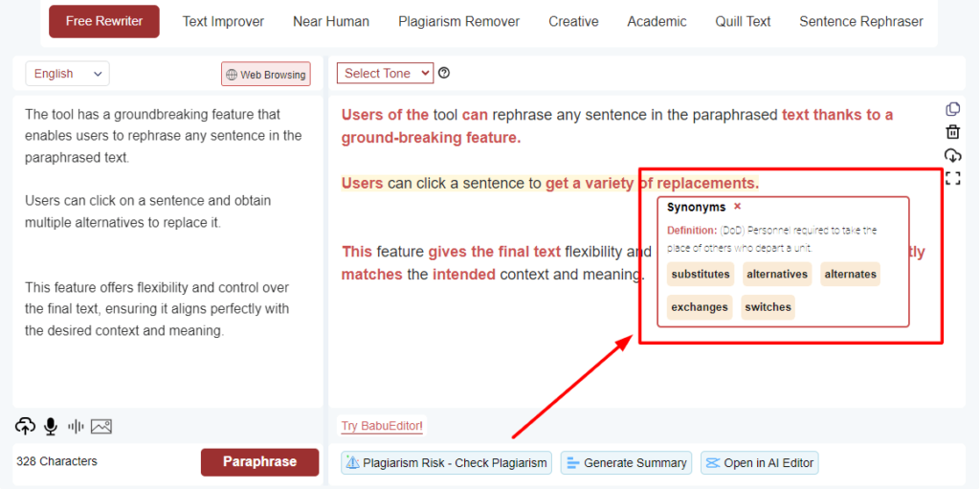Copy the paraphrased output text
Image resolution: width=980 pixels, height=489 pixels.
point(952,109)
